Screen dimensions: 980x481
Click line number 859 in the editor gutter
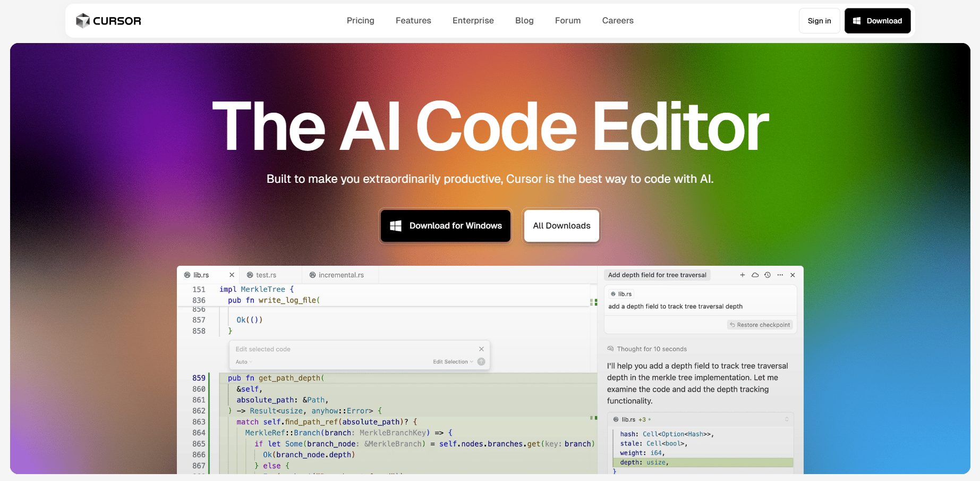tap(199, 378)
